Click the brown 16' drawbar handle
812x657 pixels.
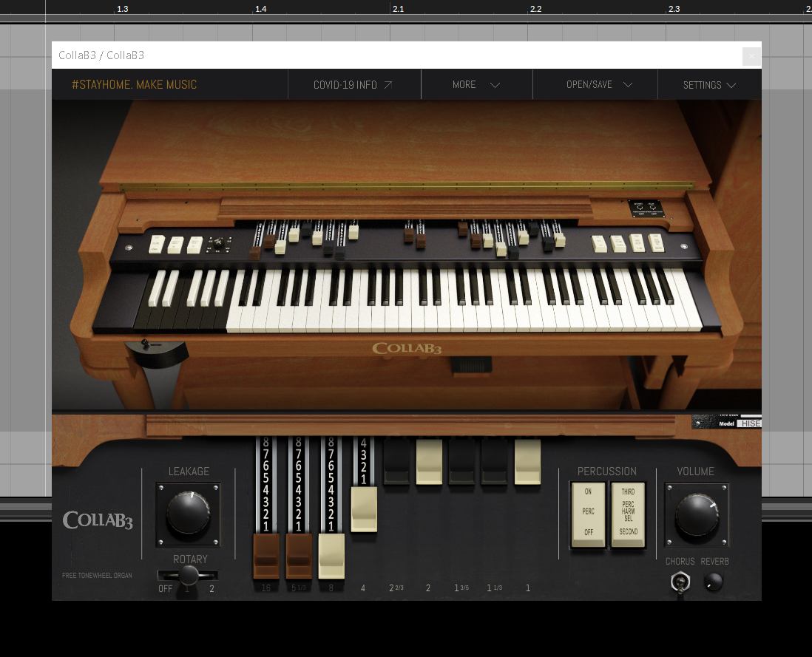click(266, 556)
